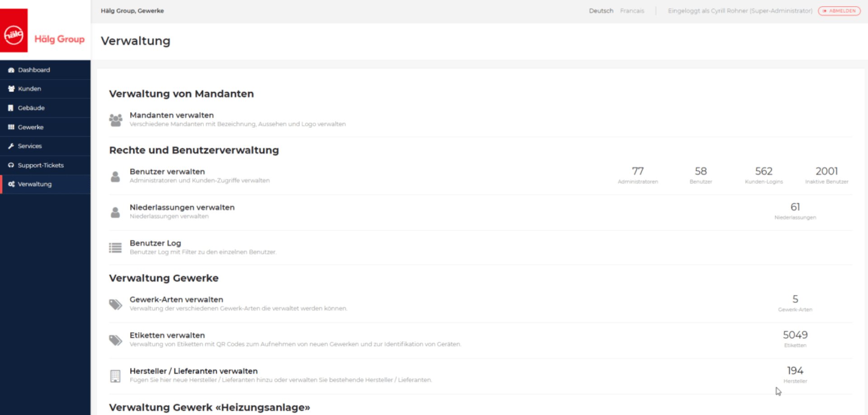Image resolution: width=868 pixels, height=415 pixels.
Task: Click the 'Rechte und Benutzerverwaltung' section heading
Action: (x=194, y=150)
